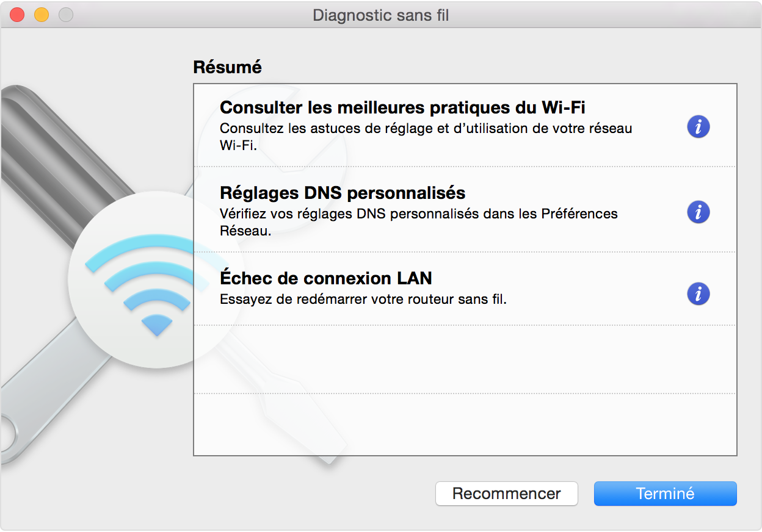Click the Recommencer button

click(x=507, y=494)
